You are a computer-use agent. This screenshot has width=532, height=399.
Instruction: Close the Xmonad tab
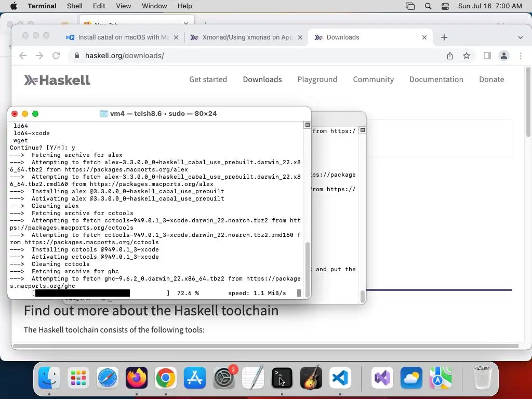(300, 37)
